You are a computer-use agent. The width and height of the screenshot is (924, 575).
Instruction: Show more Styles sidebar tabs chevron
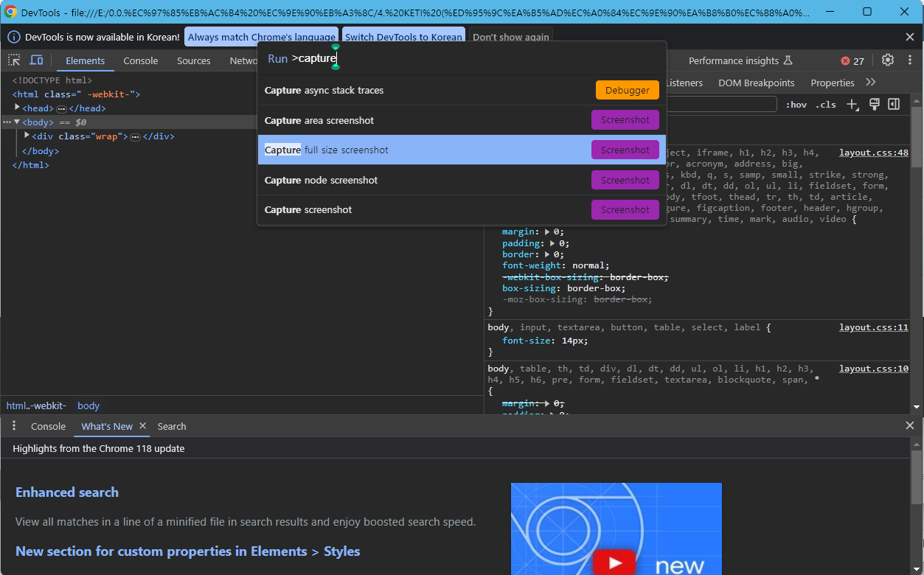[x=871, y=83]
